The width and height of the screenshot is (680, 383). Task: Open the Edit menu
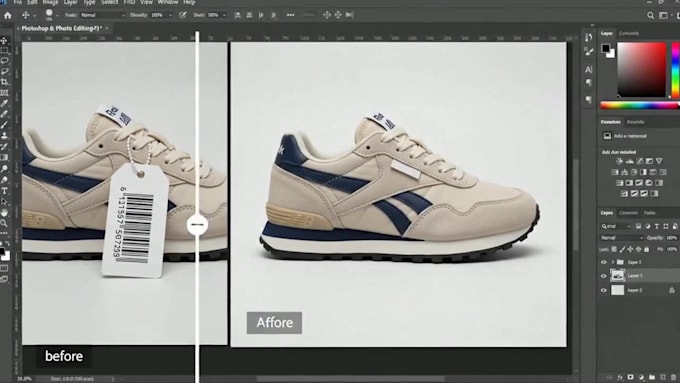[x=32, y=2]
